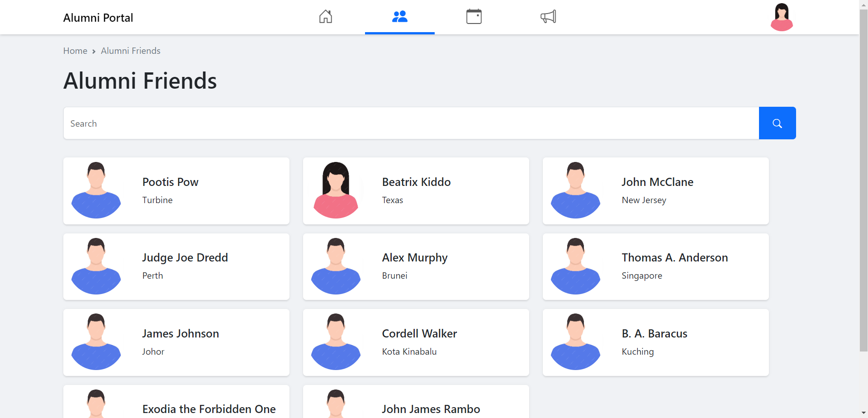Click the location text Texas
The width and height of the screenshot is (868, 418).
[393, 200]
